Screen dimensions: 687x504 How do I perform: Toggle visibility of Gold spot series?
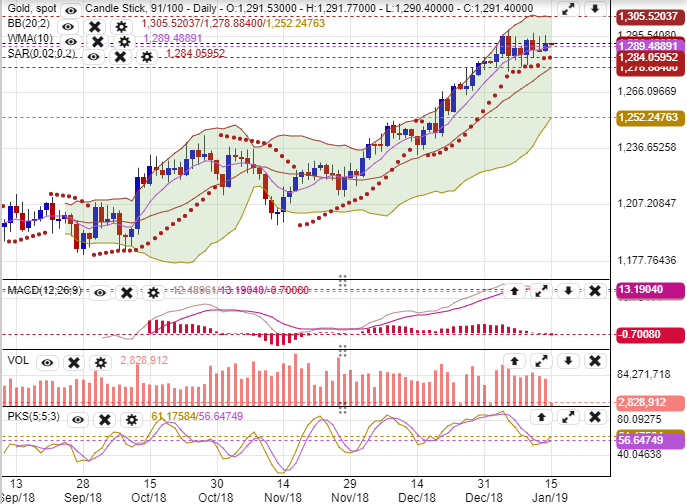point(69,9)
